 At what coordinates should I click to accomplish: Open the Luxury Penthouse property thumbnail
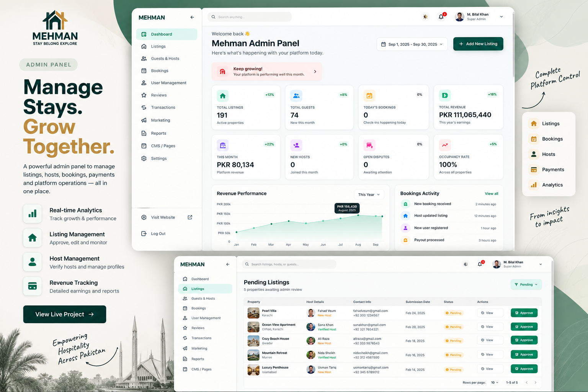tap(253, 370)
